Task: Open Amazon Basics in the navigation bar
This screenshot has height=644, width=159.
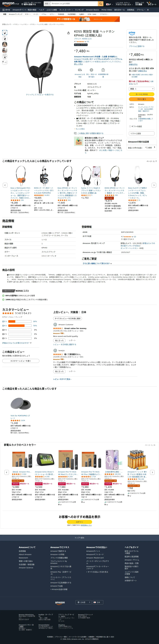Action: 92,10
